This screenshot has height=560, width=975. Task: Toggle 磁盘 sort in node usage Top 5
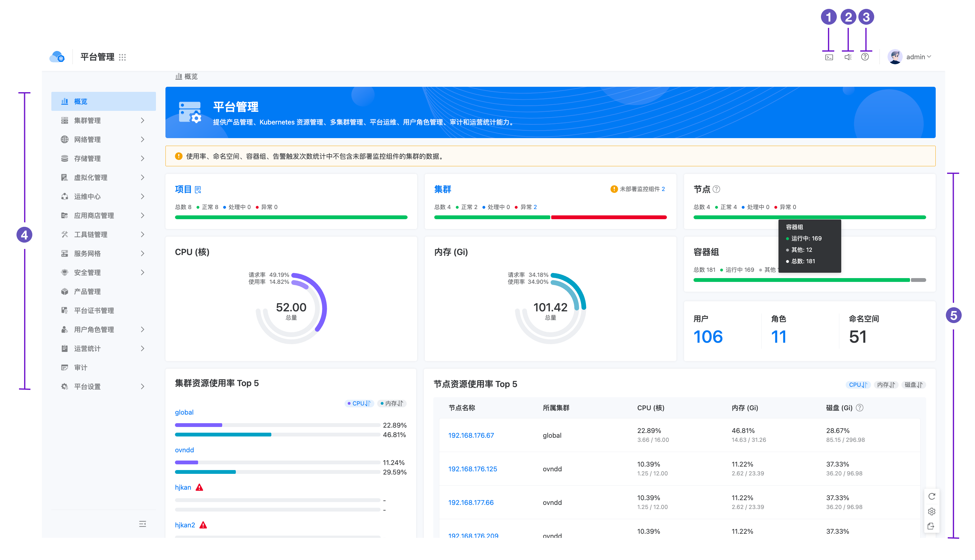click(913, 385)
